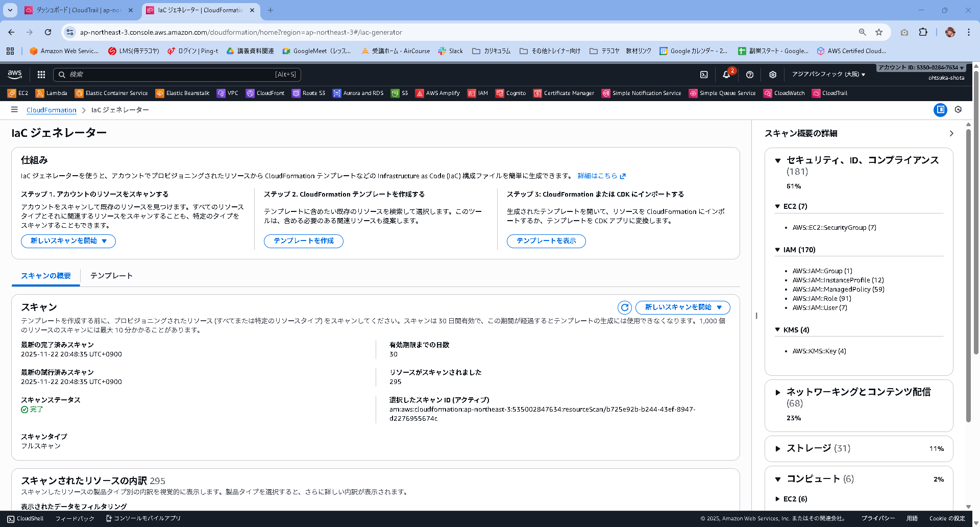This screenshot has height=527, width=980.
Task: Open 新しいスキャンを開始 dropdown in スキャン panel
Action: 683,307
